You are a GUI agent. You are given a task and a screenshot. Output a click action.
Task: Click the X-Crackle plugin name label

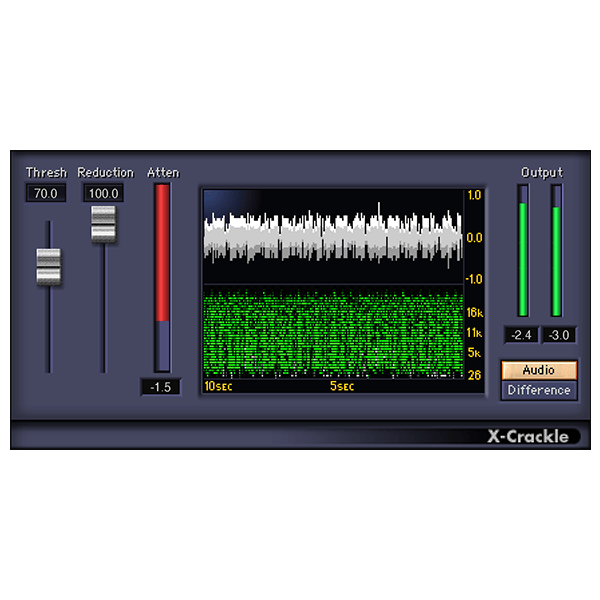[528, 436]
